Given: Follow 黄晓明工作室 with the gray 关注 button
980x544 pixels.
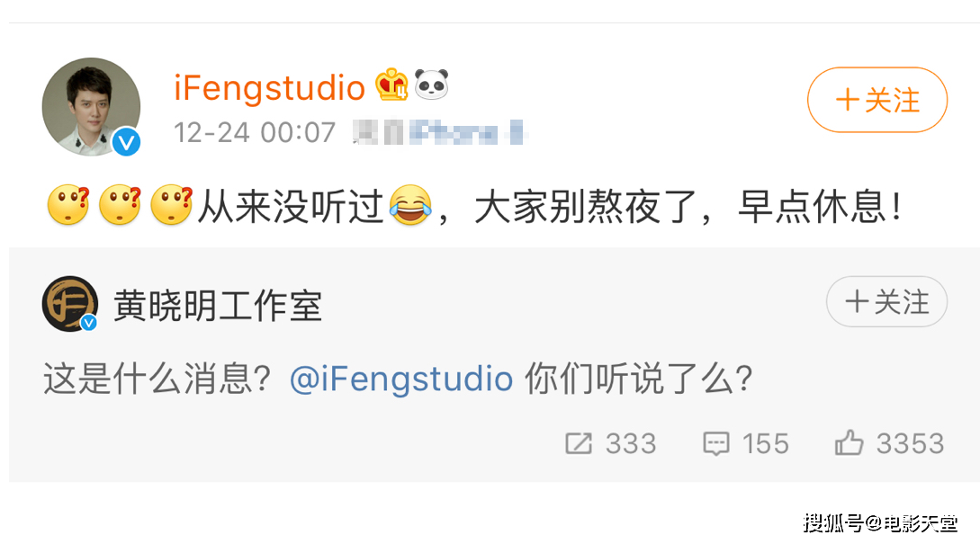Looking at the screenshot, I should click(886, 302).
